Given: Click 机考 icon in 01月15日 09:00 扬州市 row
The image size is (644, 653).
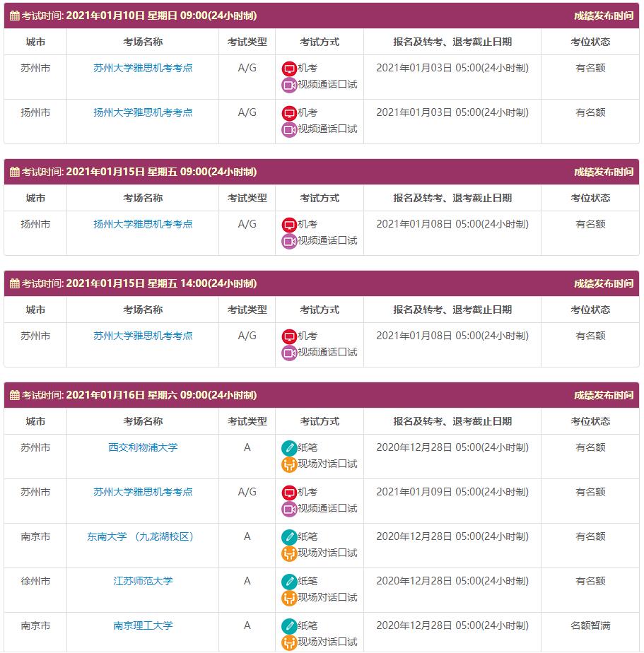Looking at the screenshot, I should point(289,225).
